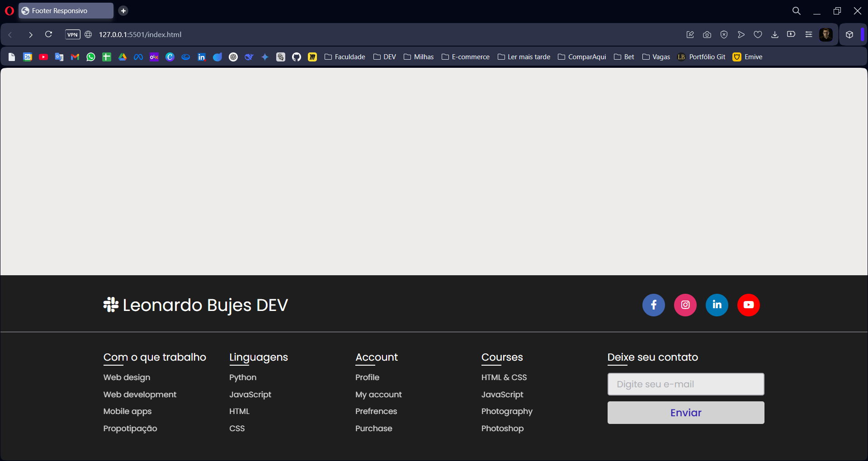The width and height of the screenshot is (868, 461).
Task: Select the Footer Responsivo tab
Action: point(66,11)
